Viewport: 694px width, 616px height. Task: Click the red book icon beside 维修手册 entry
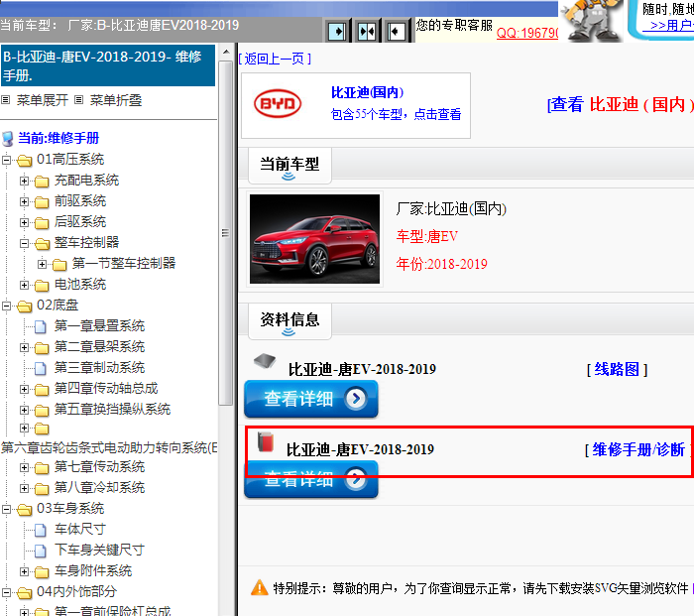(266, 442)
